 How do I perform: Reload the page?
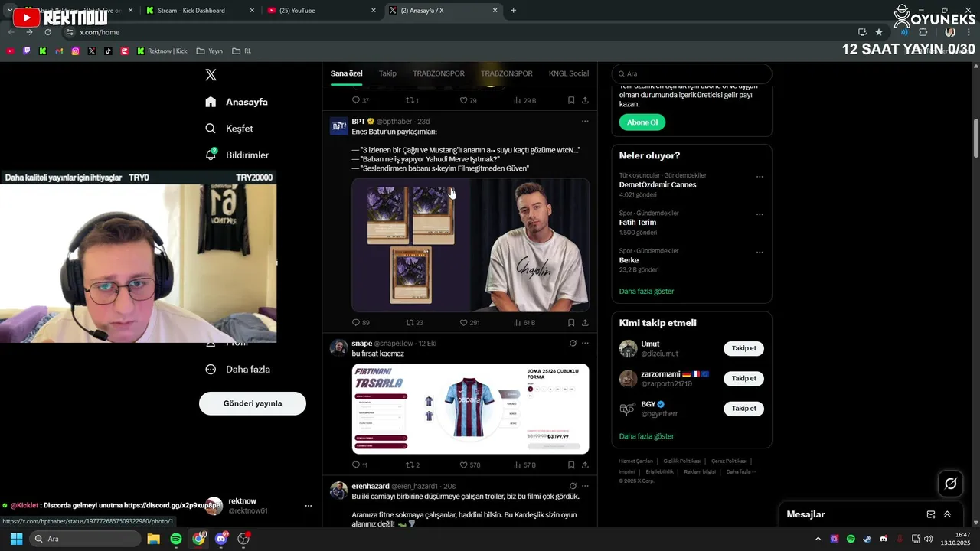coord(48,32)
